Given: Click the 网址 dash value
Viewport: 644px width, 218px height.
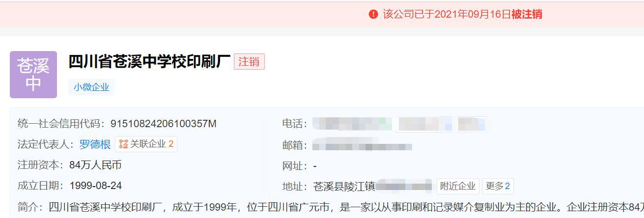Looking at the screenshot, I should pyautogui.click(x=315, y=166).
